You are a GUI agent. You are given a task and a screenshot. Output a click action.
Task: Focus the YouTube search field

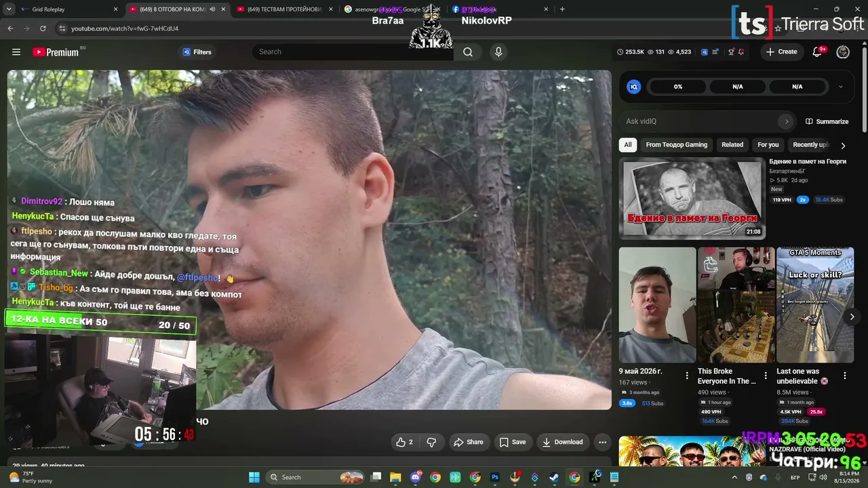coord(353,52)
